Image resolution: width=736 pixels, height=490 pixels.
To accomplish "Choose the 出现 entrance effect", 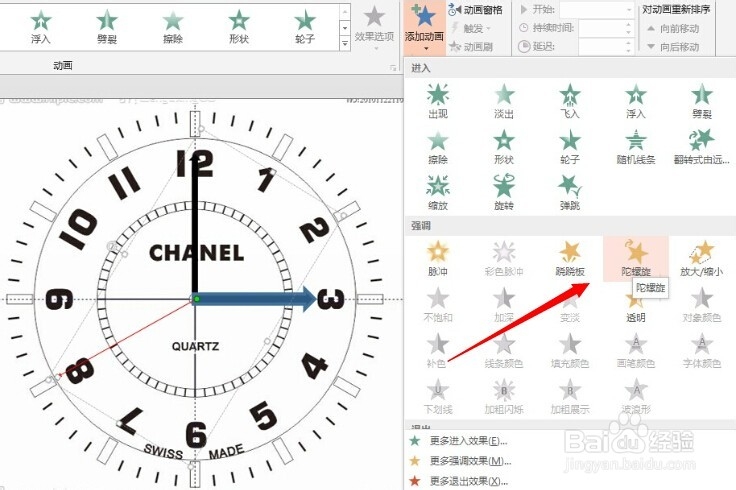I will [437, 101].
